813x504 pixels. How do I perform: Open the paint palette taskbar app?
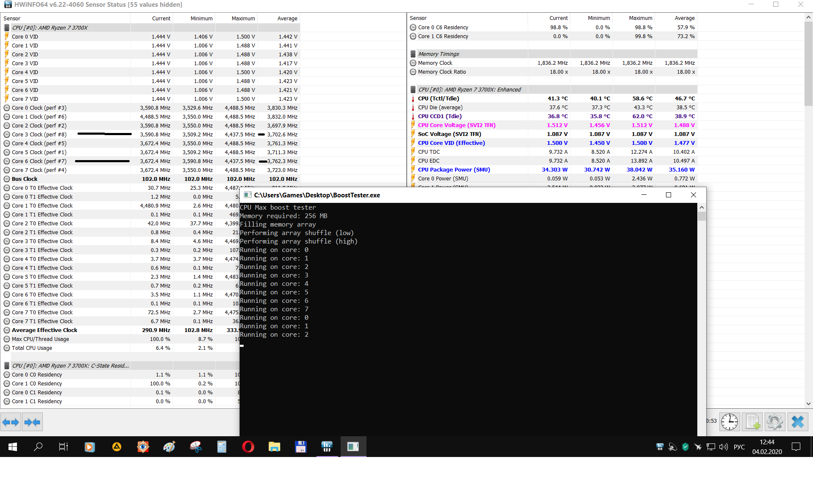coord(169,447)
